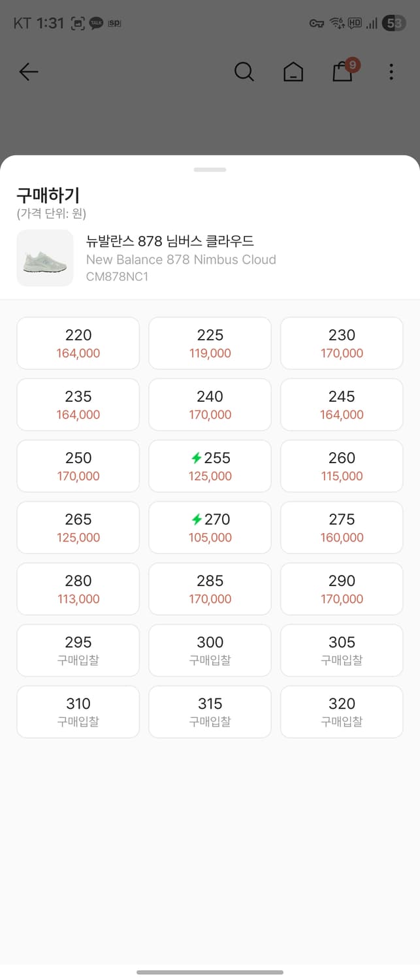Go back using the arrow icon
Screen dimensions: 420x980
29,72
